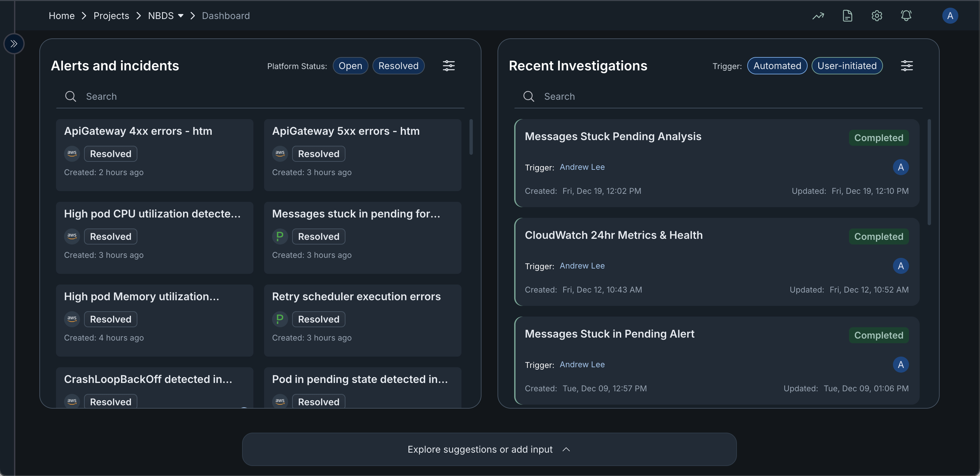Open Messages Stuck Pending Analysis investigation
This screenshot has width=980, height=476.
[613, 136]
